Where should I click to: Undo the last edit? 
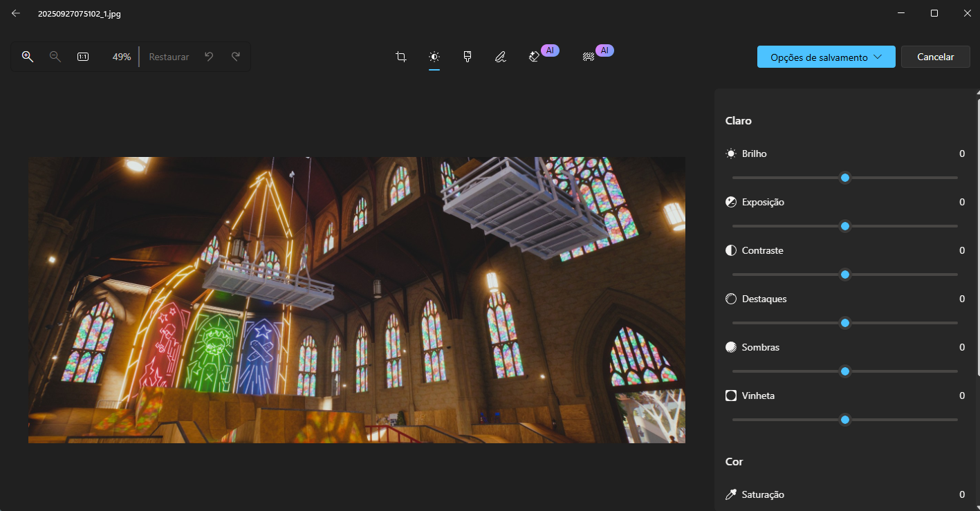point(209,57)
